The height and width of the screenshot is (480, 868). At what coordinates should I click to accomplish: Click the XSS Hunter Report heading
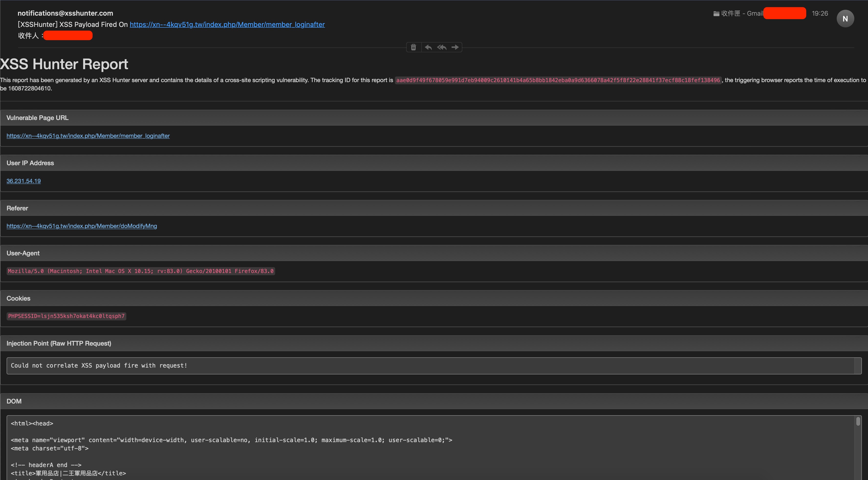pos(64,64)
